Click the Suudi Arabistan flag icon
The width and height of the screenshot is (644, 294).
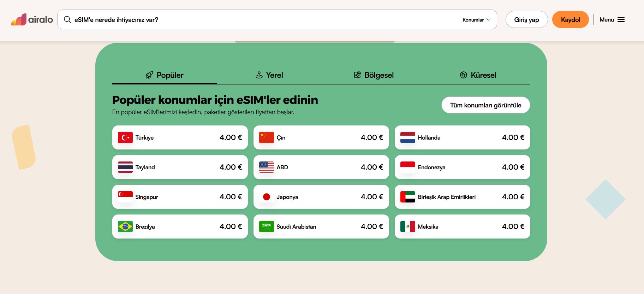tap(266, 227)
